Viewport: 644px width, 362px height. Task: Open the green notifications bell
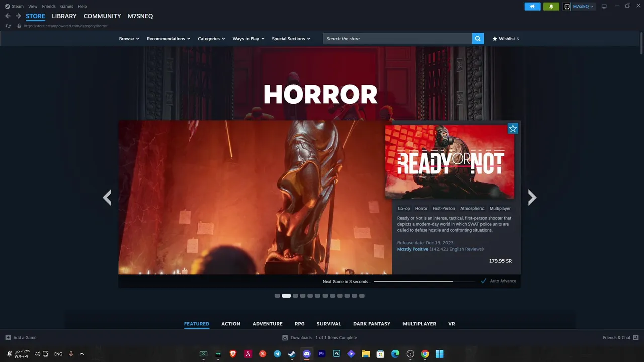[x=551, y=6]
